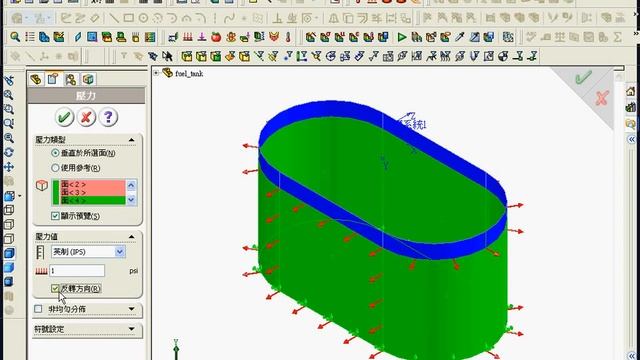This screenshot has width=640, height=360.
Task: Click the face list scroll-down arrow
Action: click(131, 200)
